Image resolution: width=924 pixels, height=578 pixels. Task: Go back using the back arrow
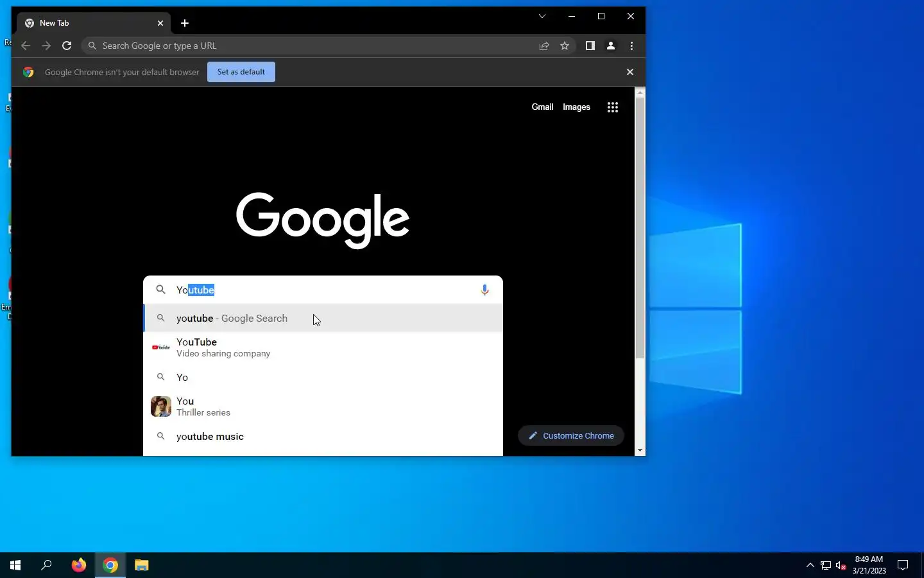[x=26, y=46]
